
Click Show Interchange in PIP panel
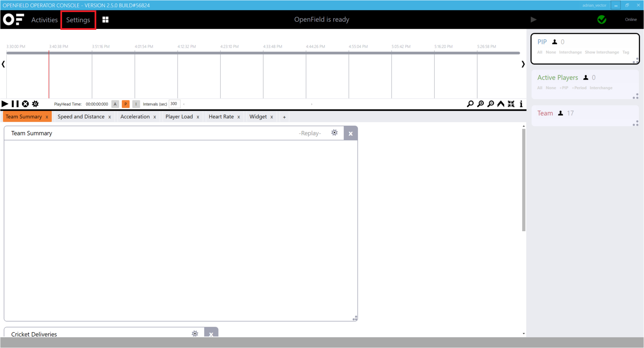click(x=602, y=52)
